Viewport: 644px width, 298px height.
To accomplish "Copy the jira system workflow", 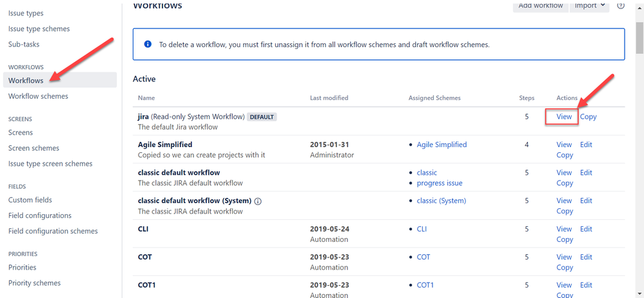I will coord(588,117).
